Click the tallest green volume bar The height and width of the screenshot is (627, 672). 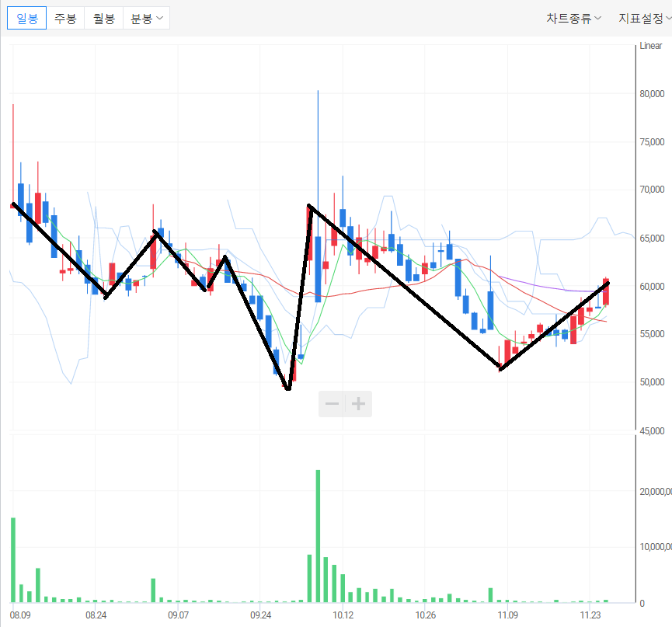point(318,536)
